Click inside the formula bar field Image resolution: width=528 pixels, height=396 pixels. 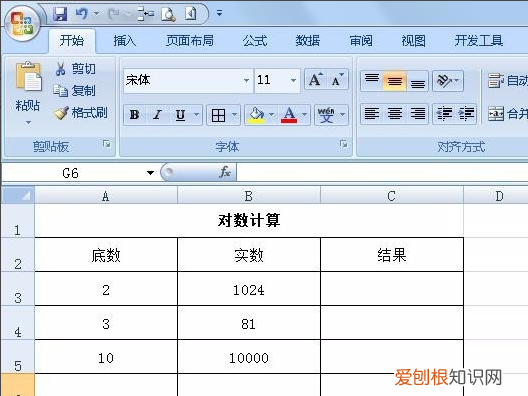[382, 172]
